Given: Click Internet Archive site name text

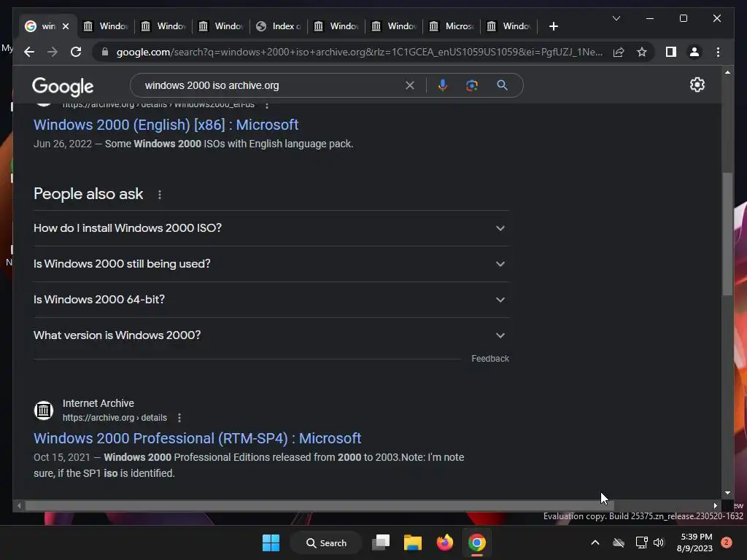Looking at the screenshot, I should [x=98, y=403].
